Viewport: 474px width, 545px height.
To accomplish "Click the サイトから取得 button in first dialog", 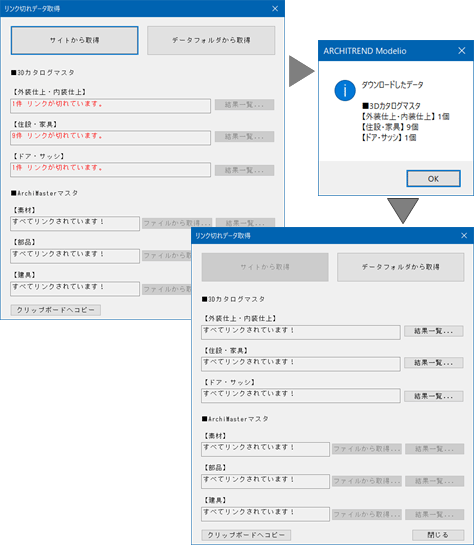I will pyautogui.click(x=74, y=40).
